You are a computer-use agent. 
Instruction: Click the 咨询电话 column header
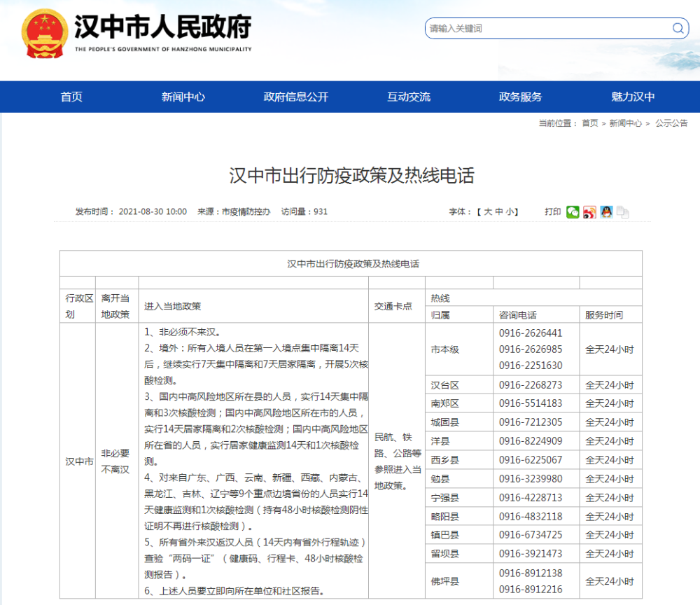536,315
